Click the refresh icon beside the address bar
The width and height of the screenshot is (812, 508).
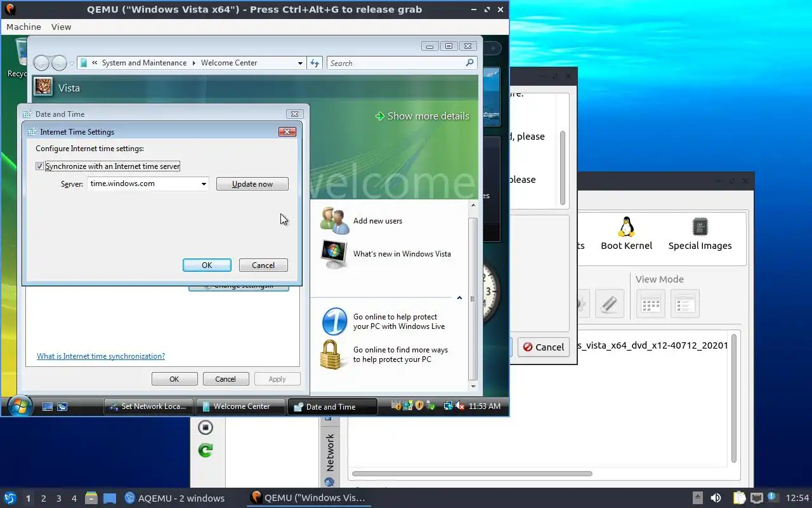[315, 63]
